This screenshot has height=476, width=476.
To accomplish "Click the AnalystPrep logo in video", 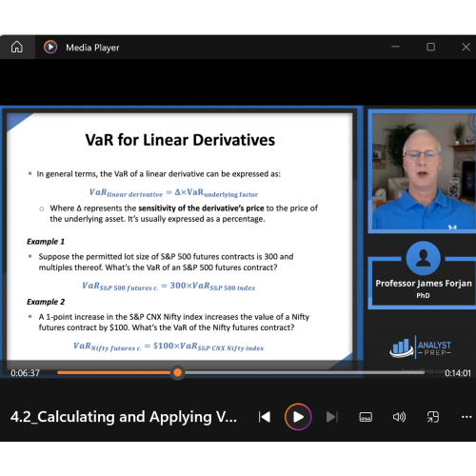I will pos(421,347).
